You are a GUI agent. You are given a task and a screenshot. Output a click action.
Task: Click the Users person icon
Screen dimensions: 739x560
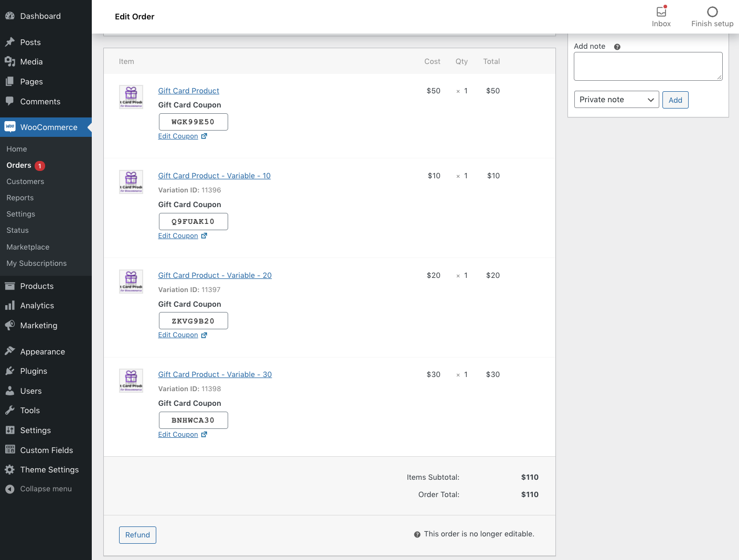9,391
